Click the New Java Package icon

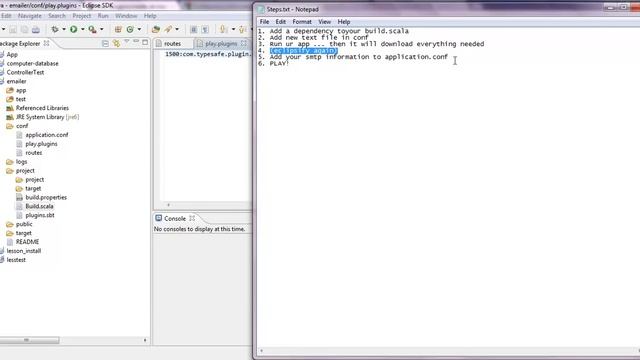pyautogui.click(x=118, y=29)
